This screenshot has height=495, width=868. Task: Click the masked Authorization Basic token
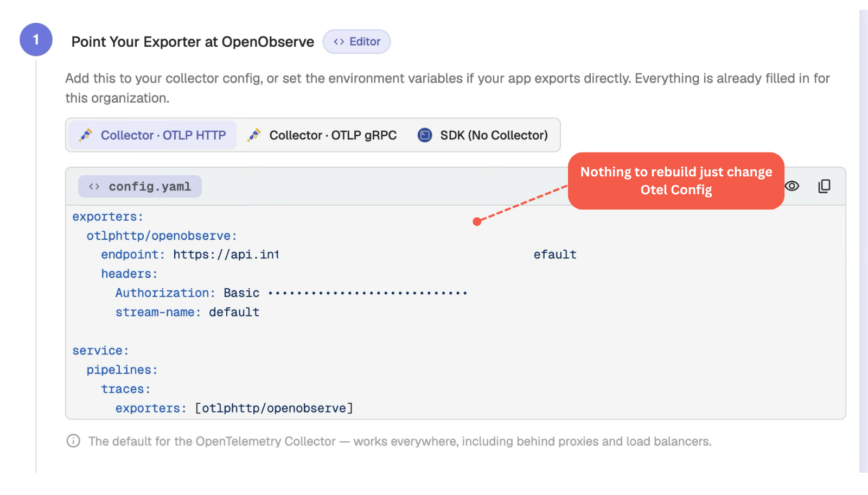click(367, 293)
